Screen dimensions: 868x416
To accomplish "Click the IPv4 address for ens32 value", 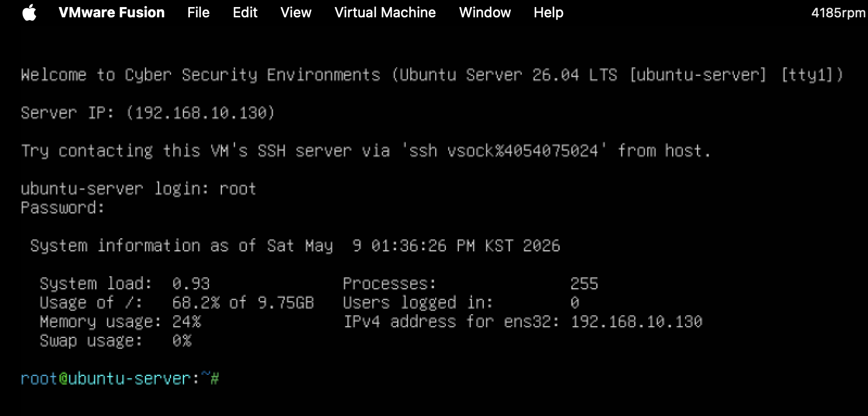I will 636,322.
